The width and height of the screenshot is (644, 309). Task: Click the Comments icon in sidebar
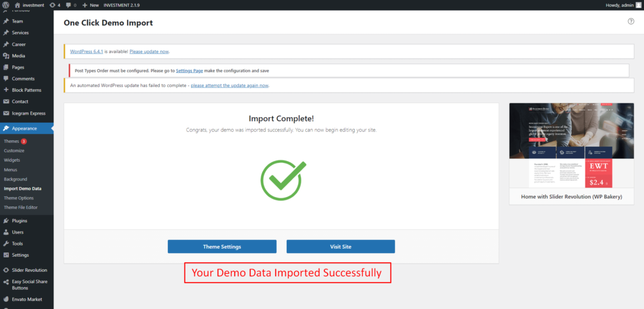[6, 79]
